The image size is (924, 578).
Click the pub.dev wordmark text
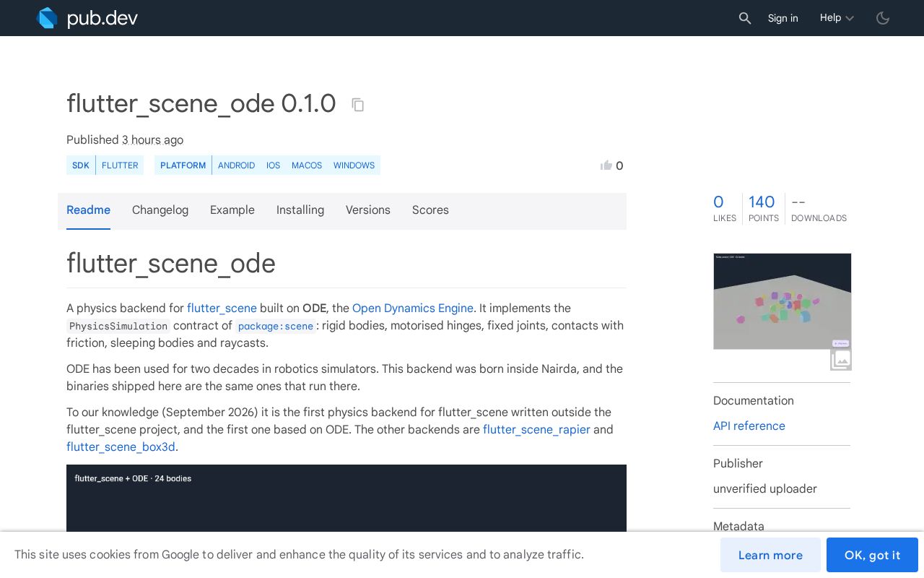pyautogui.click(x=103, y=18)
